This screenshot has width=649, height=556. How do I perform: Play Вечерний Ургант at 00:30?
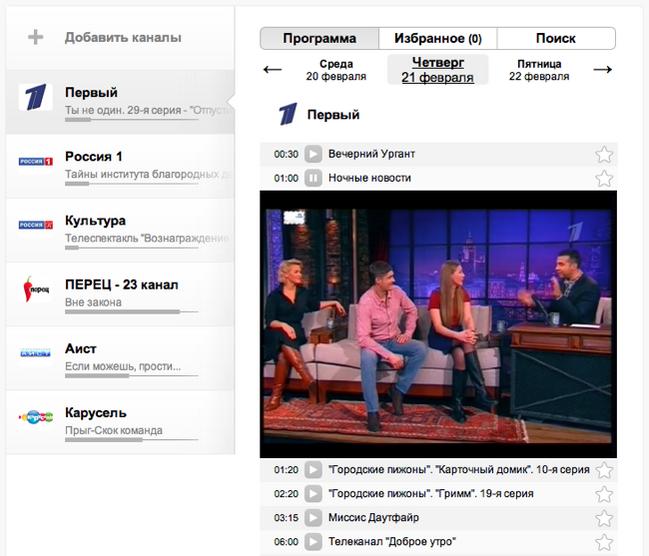pos(313,154)
